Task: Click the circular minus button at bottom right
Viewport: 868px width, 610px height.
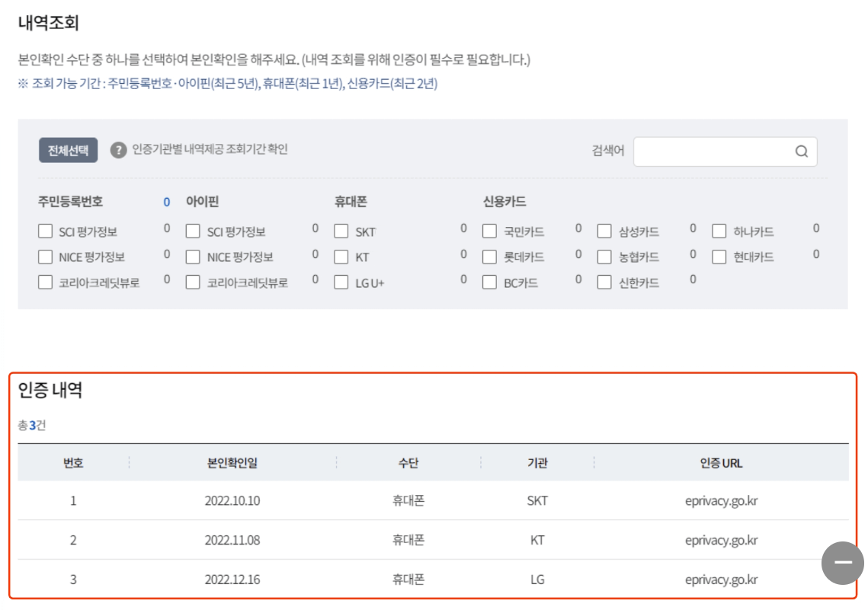Action: tap(843, 561)
